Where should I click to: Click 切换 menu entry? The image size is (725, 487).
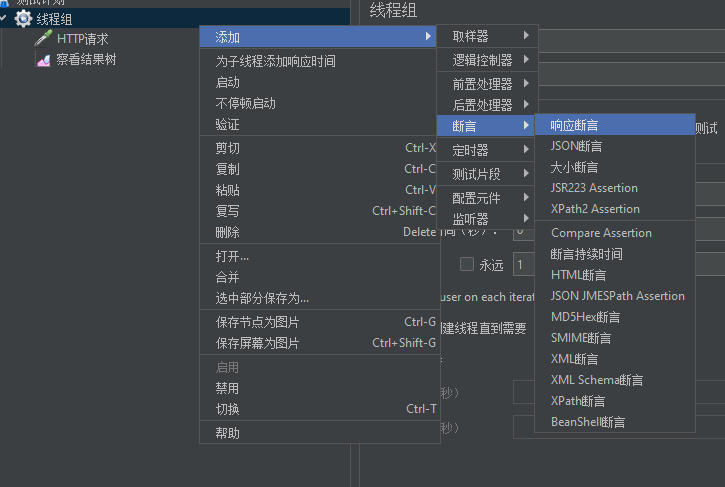(x=318, y=409)
